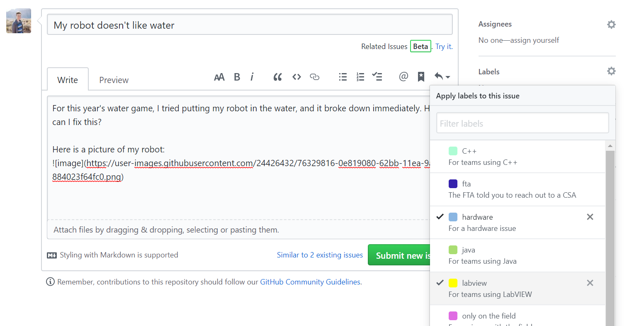This screenshot has height=326, width=644.
Task: Click the header text size icon
Action: [x=219, y=77]
